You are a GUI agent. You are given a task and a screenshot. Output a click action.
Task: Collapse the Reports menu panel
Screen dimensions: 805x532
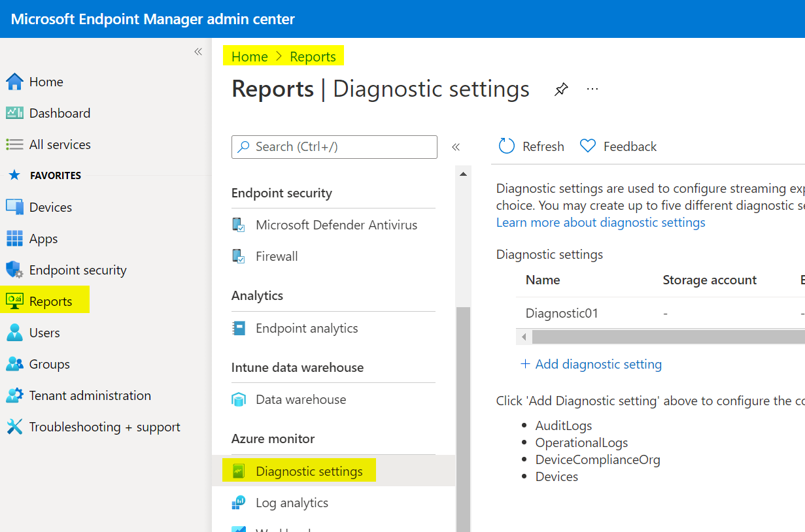pyautogui.click(x=456, y=146)
